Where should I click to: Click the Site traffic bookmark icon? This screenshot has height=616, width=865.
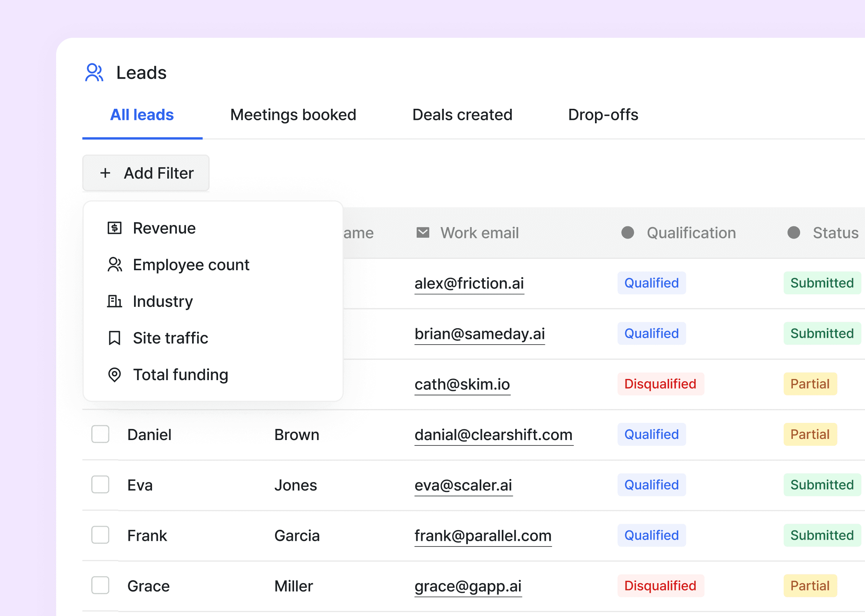coord(114,338)
